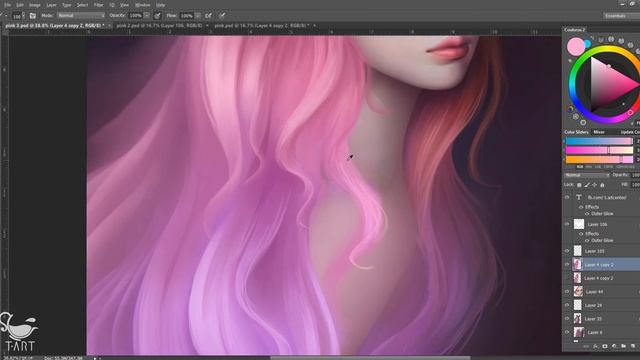This screenshot has height=360, width=640.
Task: Toggle lock image pixels brush icon
Action: click(587, 185)
